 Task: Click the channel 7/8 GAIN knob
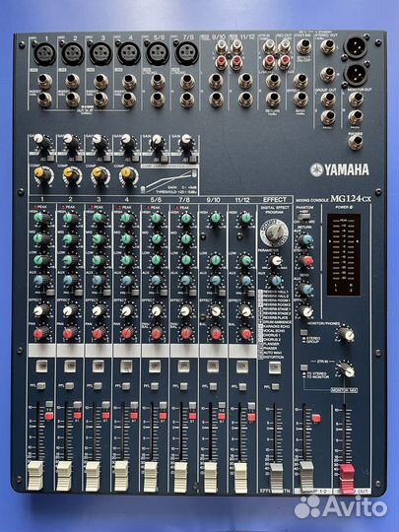click(186, 142)
